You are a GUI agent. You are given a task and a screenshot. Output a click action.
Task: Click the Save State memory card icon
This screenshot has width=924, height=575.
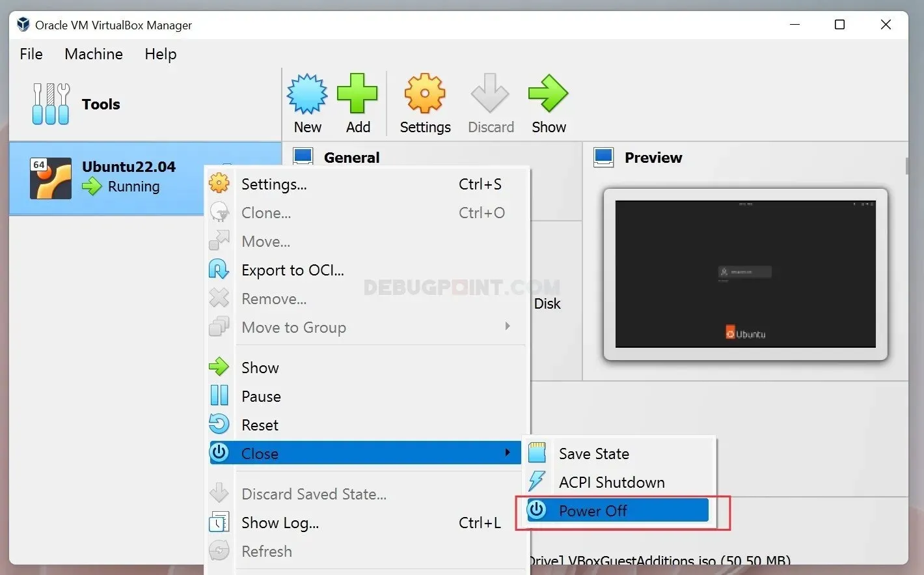point(537,453)
